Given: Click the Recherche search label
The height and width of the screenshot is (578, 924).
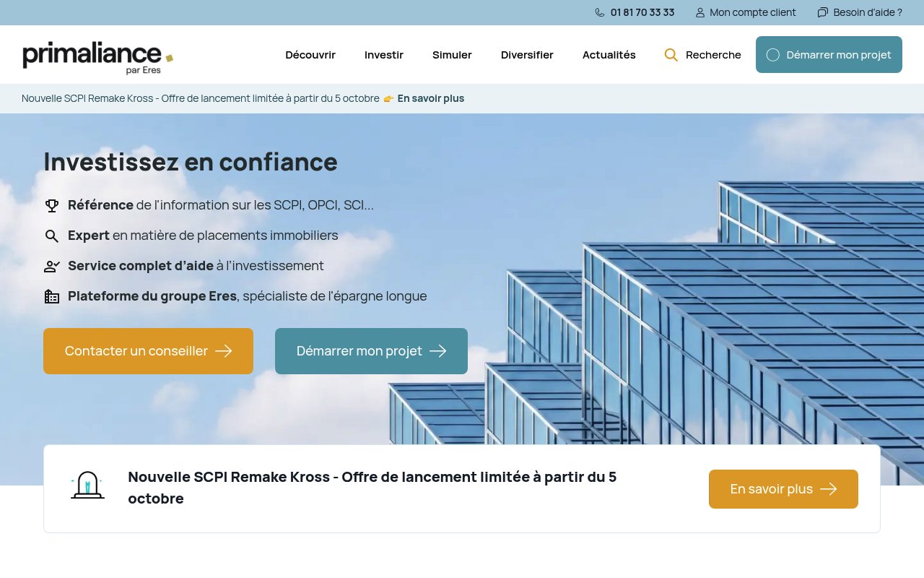Looking at the screenshot, I should pos(713,55).
